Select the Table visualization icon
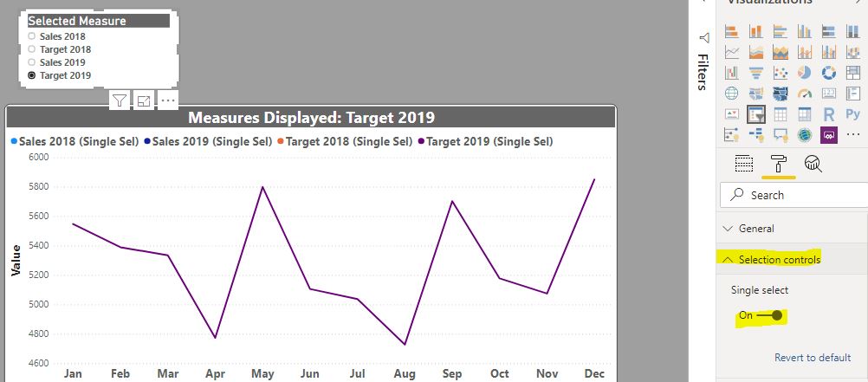This screenshot has height=382, width=868. click(780, 114)
